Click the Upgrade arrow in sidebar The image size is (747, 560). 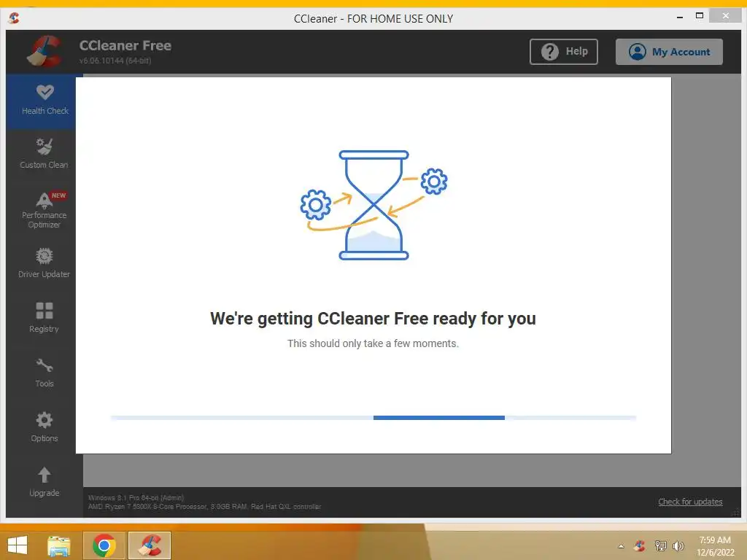point(44,482)
